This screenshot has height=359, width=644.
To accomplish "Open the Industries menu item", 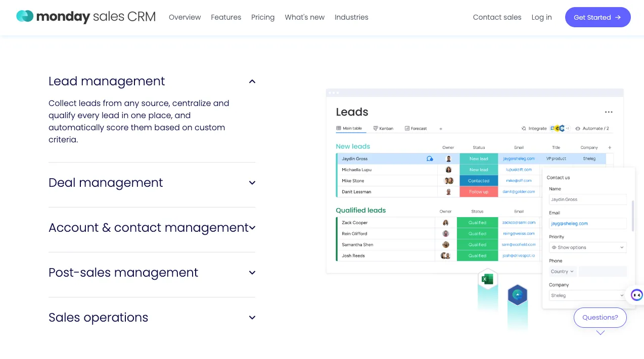I will pos(351,17).
